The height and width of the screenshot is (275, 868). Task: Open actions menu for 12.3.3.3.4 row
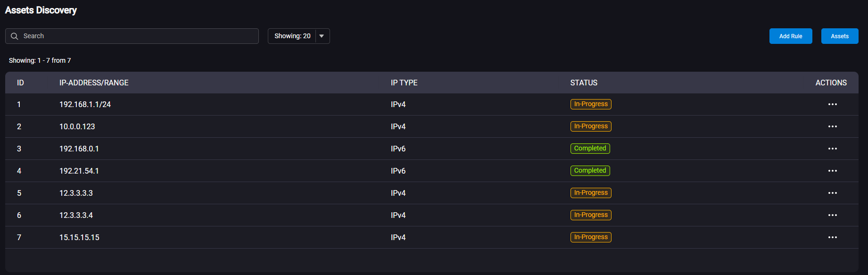[832, 215]
